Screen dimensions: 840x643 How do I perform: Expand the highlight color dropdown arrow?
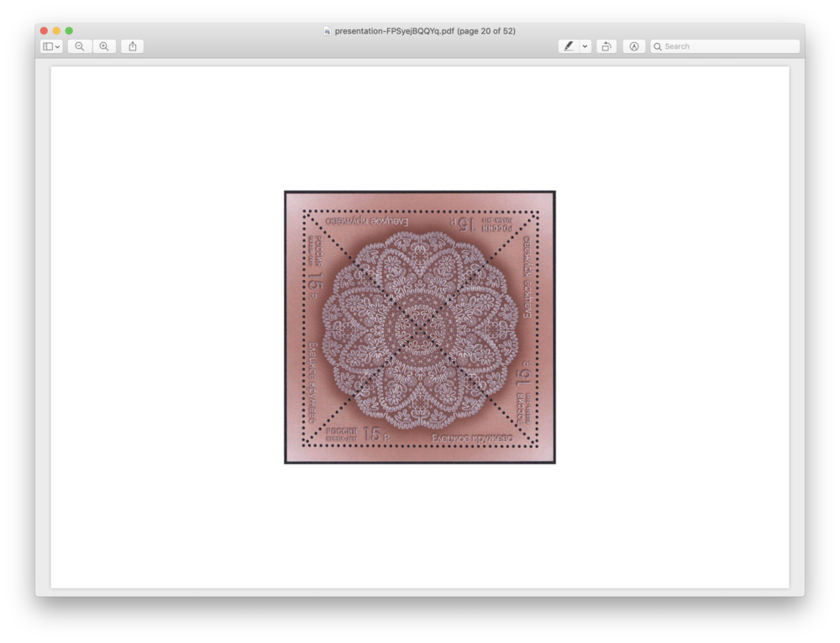click(585, 46)
